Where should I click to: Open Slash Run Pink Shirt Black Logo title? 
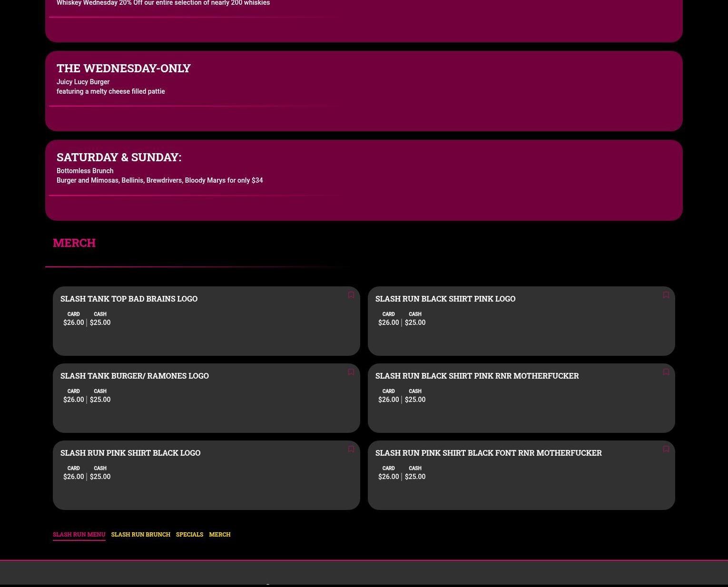[x=130, y=453]
